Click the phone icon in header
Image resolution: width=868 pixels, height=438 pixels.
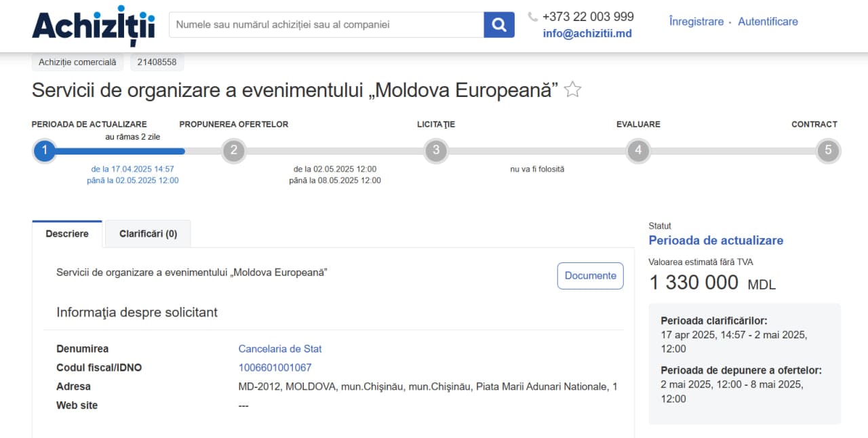pos(533,17)
